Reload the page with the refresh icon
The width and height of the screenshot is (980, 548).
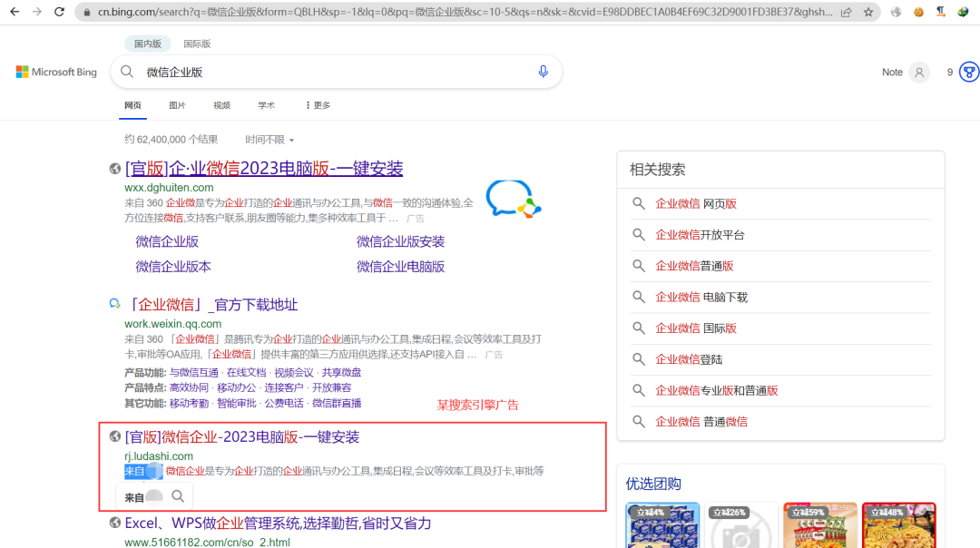[59, 12]
